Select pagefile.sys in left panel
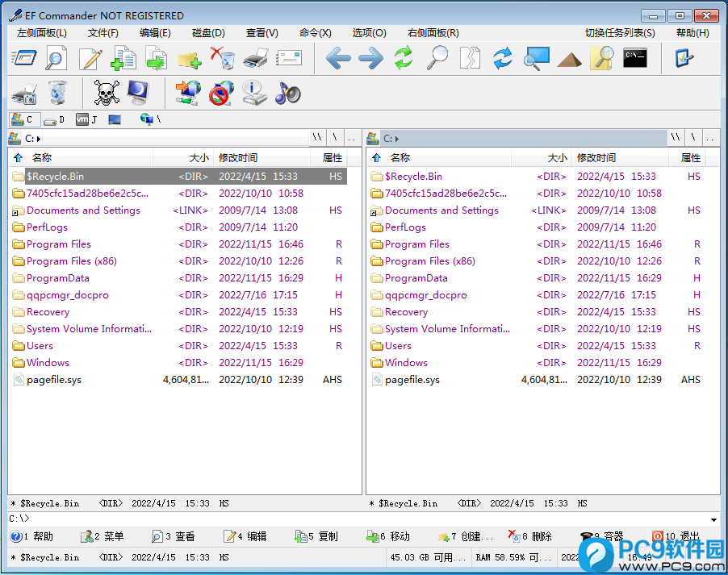Screen dimensions: 728x575 tap(179, 380)
